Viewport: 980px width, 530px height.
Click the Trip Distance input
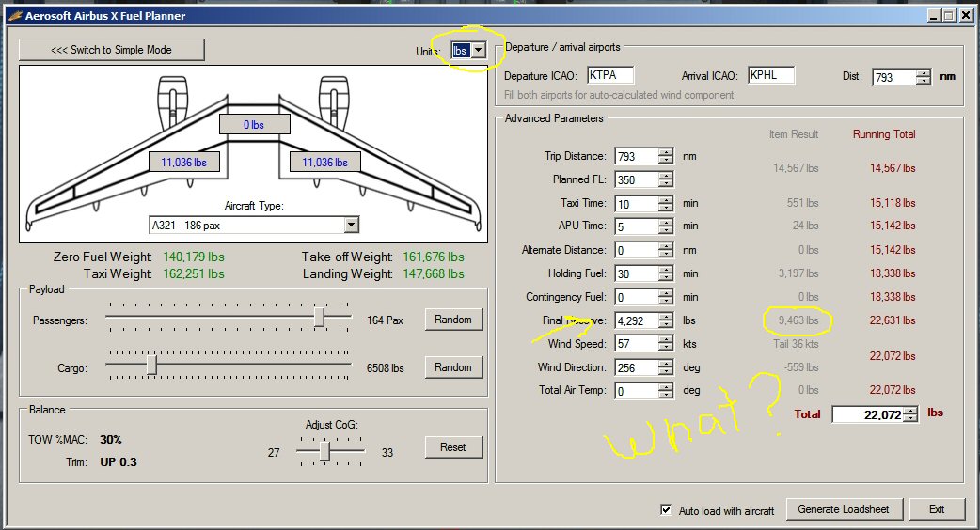click(637, 156)
